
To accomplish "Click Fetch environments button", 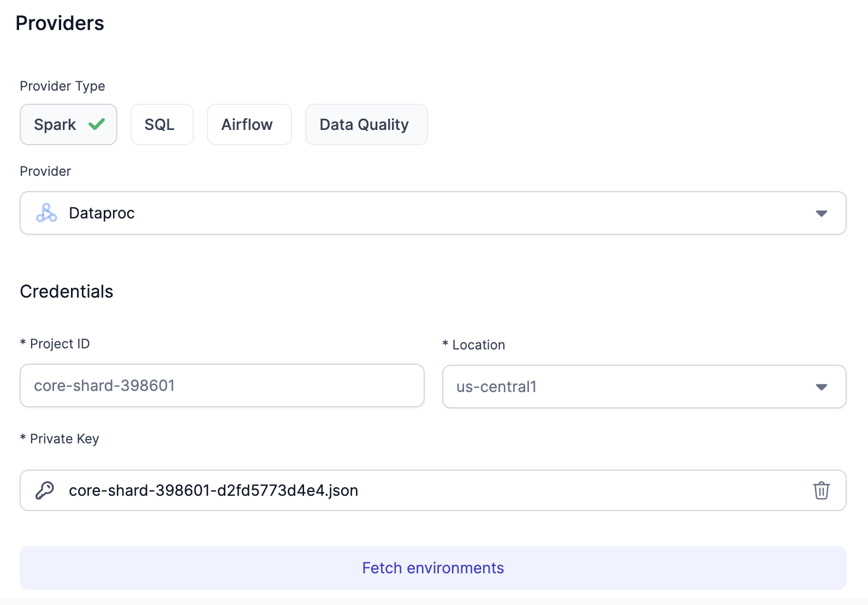I will [433, 568].
